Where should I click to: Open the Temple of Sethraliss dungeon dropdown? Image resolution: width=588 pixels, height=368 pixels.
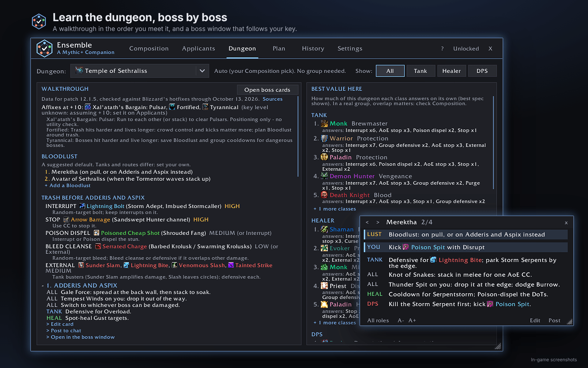[x=140, y=71]
